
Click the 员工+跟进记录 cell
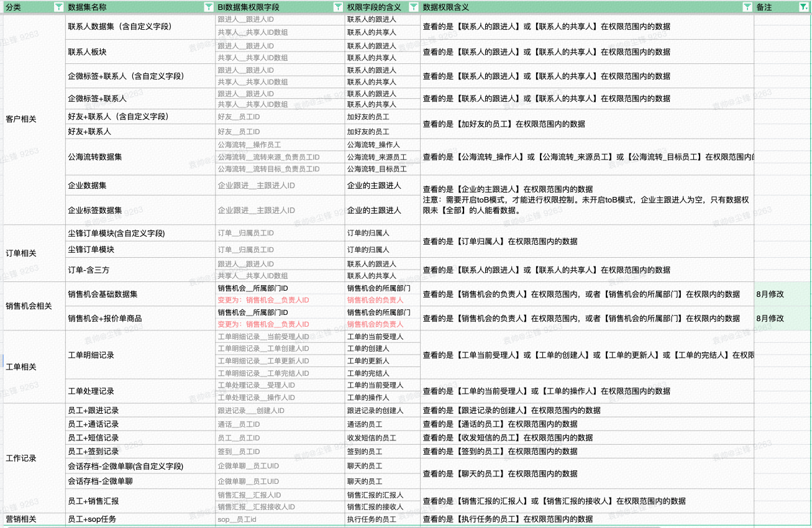(140, 411)
